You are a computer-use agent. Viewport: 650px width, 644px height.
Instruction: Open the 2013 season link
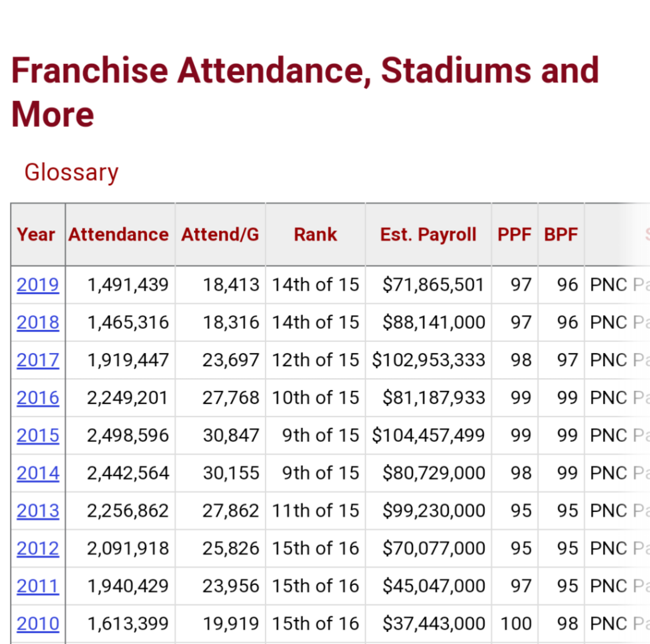coord(38,511)
